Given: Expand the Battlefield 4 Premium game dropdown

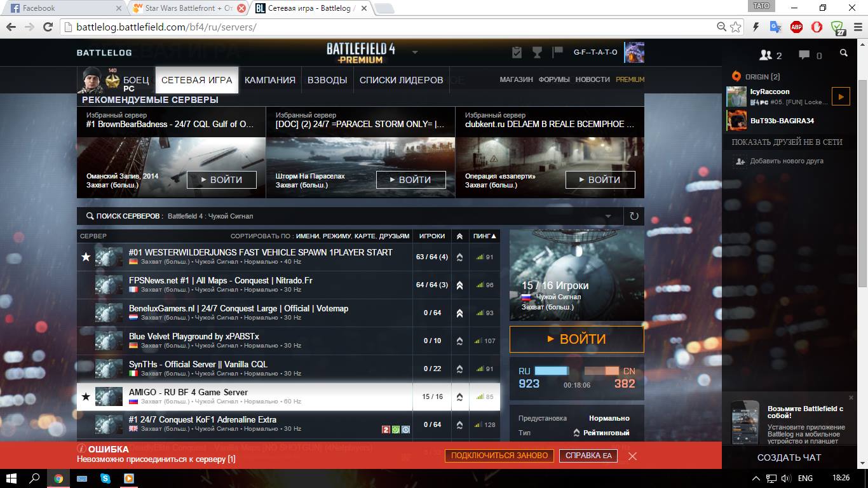Looking at the screenshot, I should [415, 52].
